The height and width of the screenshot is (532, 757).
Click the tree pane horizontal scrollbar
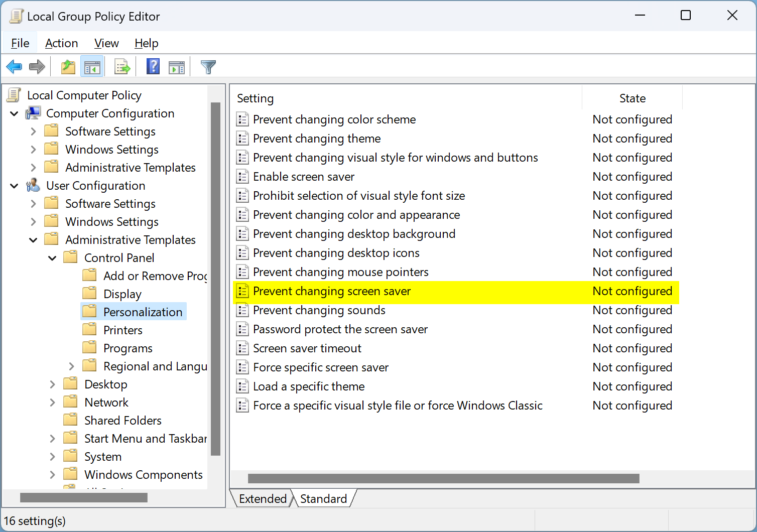coord(84,497)
